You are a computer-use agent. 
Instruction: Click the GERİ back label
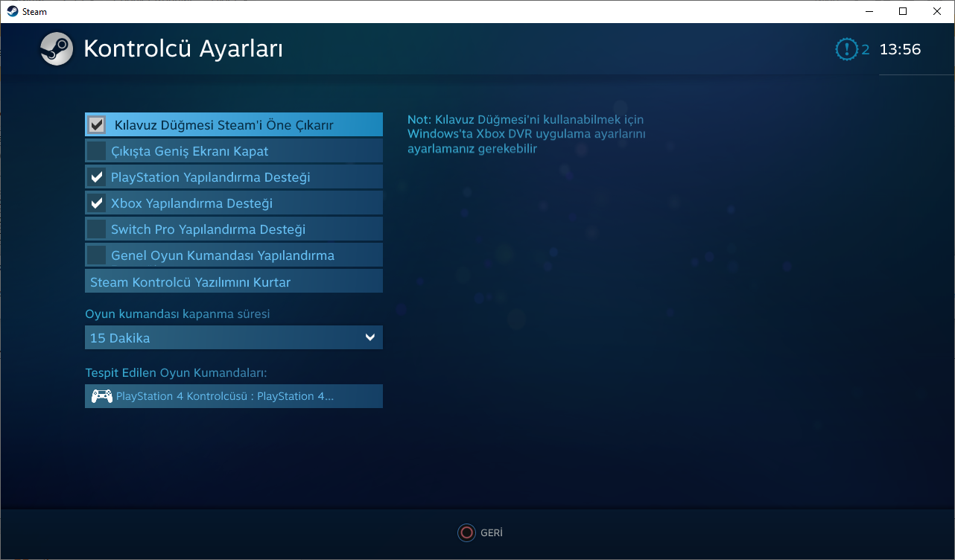[492, 533]
